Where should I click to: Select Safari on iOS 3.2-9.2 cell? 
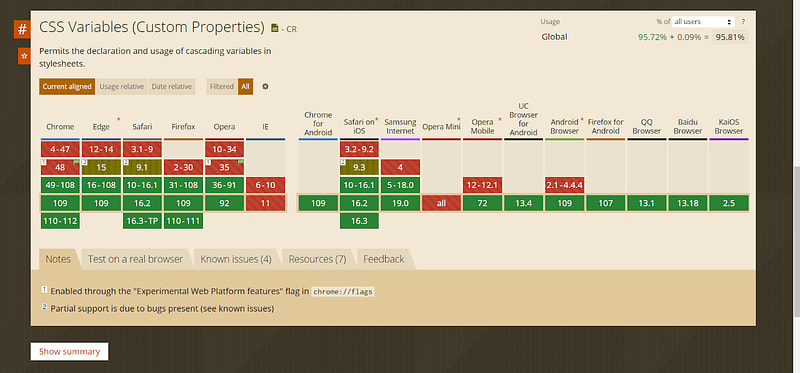[359, 150]
